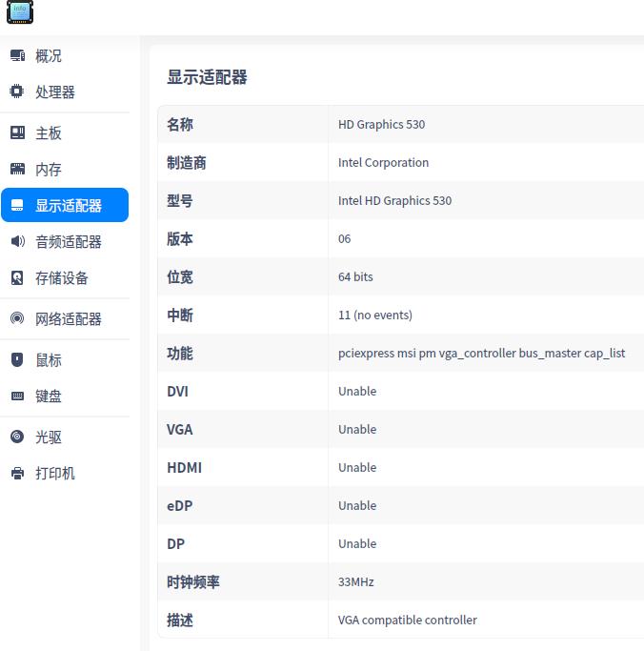Go to the 光驱 section

65,437
